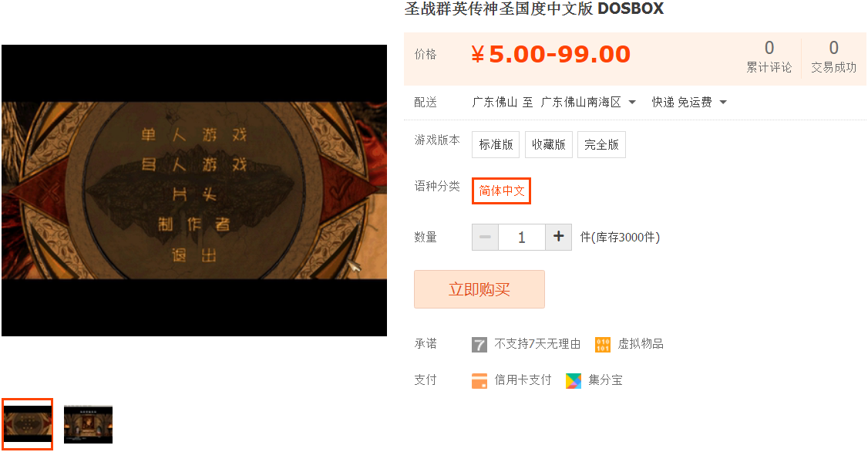Select the 完全版 game version
This screenshot has width=868, height=452.
(602, 144)
